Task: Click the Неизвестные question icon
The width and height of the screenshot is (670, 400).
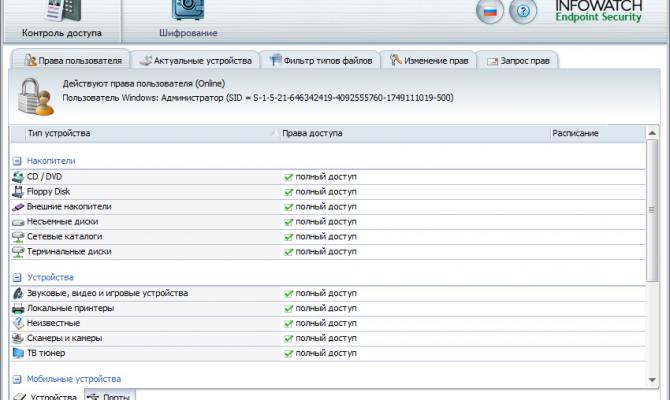Action: tap(18, 323)
